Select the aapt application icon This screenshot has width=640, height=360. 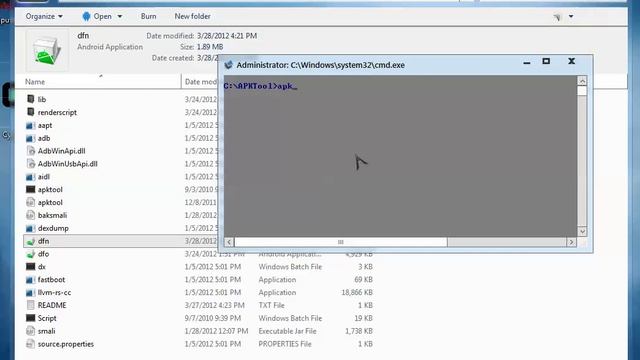coord(31,125)
